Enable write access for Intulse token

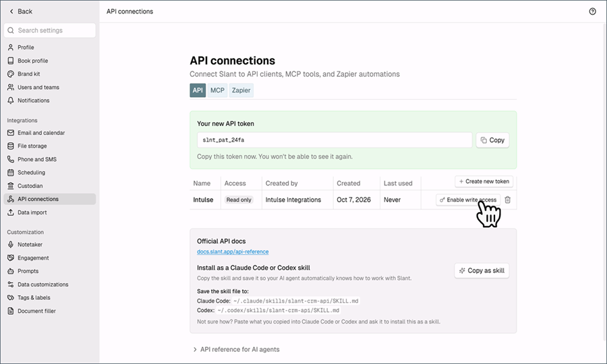(x=468, y=200)
